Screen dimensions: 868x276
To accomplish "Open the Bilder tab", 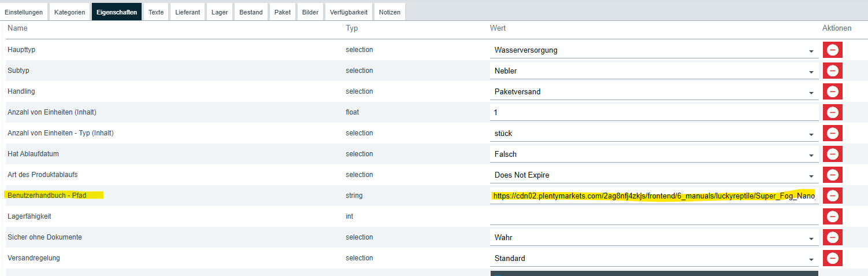I will (310, 12).
